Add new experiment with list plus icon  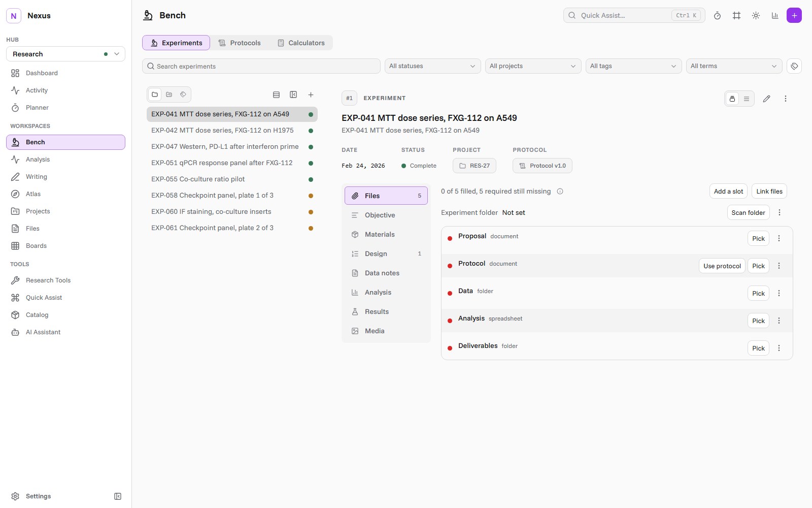[x=311, y=94]
